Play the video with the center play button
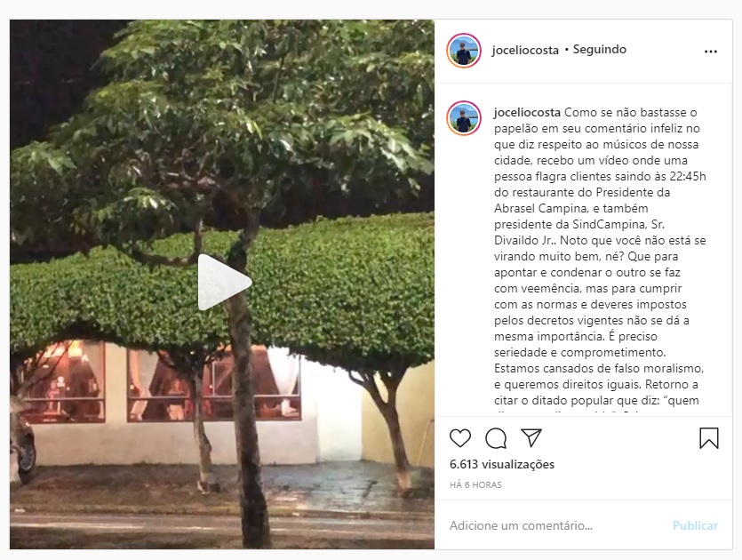Viewport: 742px width, 560px height. pos(224,283)
